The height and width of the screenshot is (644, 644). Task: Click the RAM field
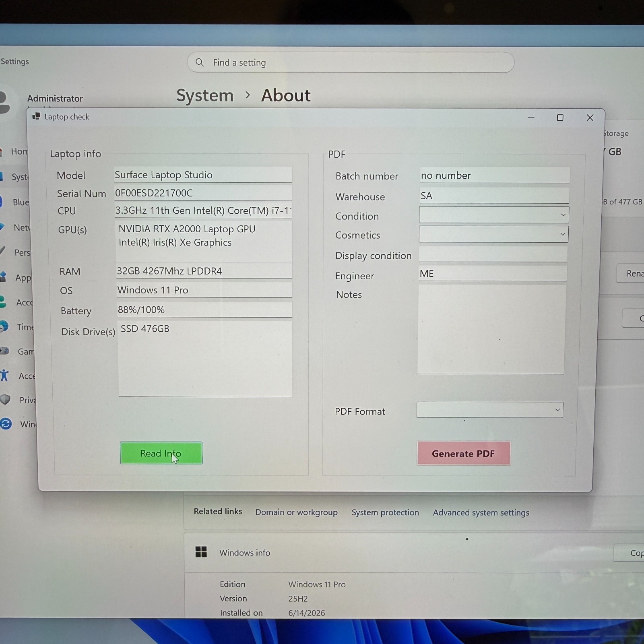click(x=204, y=271)
